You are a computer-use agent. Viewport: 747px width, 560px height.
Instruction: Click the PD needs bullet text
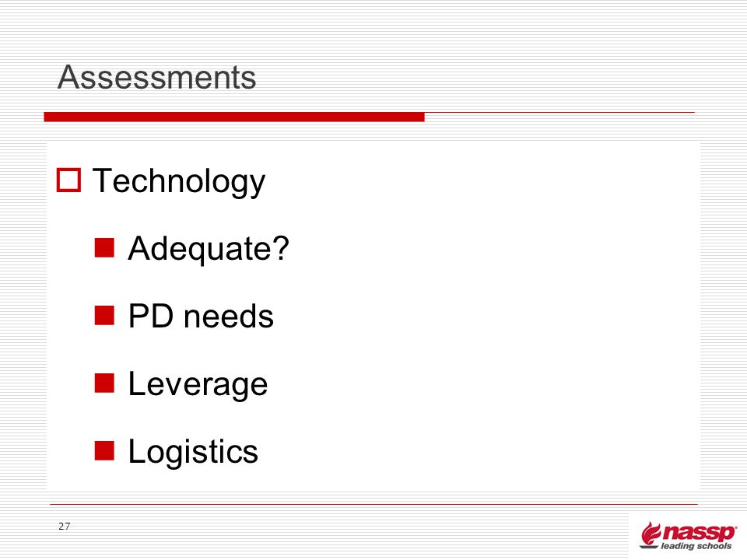pyautogui.click(x=201, y=317)
